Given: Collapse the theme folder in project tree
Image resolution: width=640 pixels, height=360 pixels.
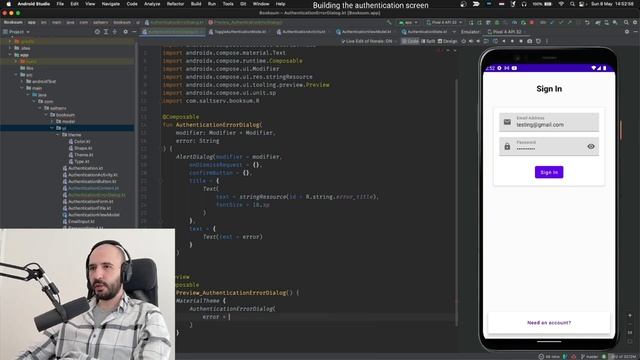Looking at the screenshot, I should click(x=58, y=135).
